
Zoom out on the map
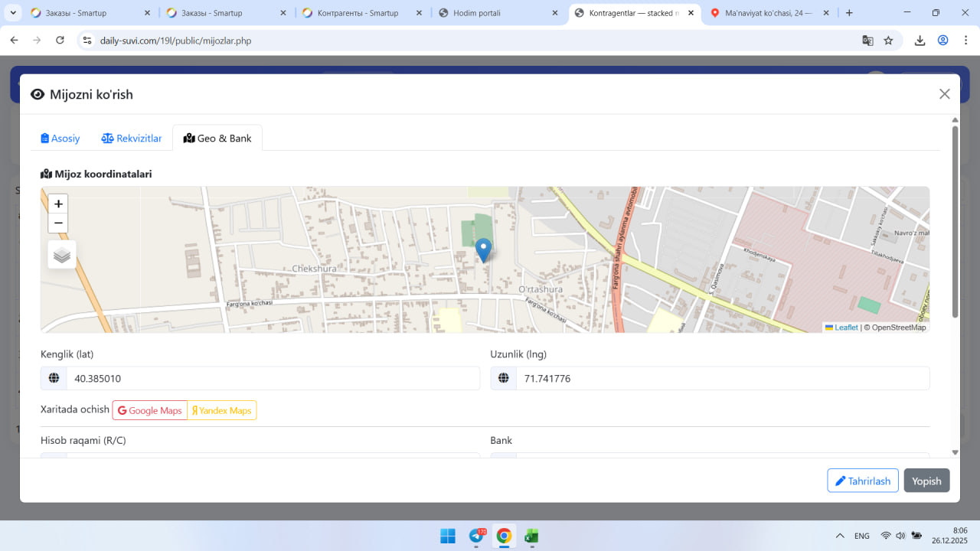point(58,223)
